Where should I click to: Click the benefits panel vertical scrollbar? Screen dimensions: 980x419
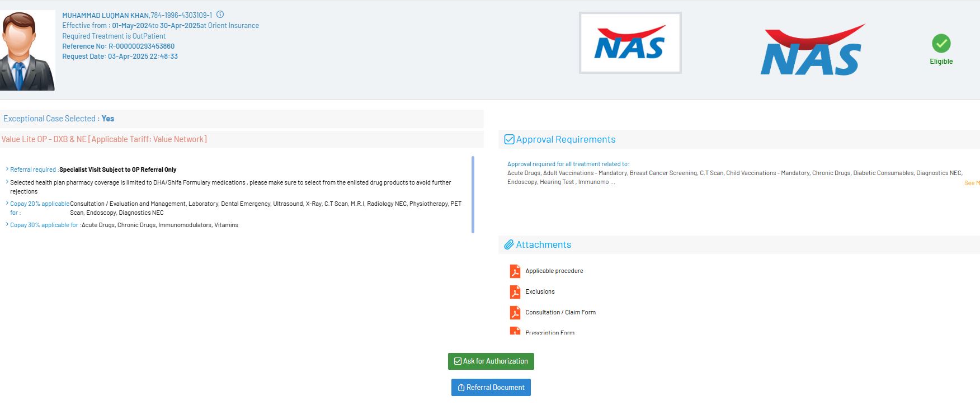coord(473,194)
